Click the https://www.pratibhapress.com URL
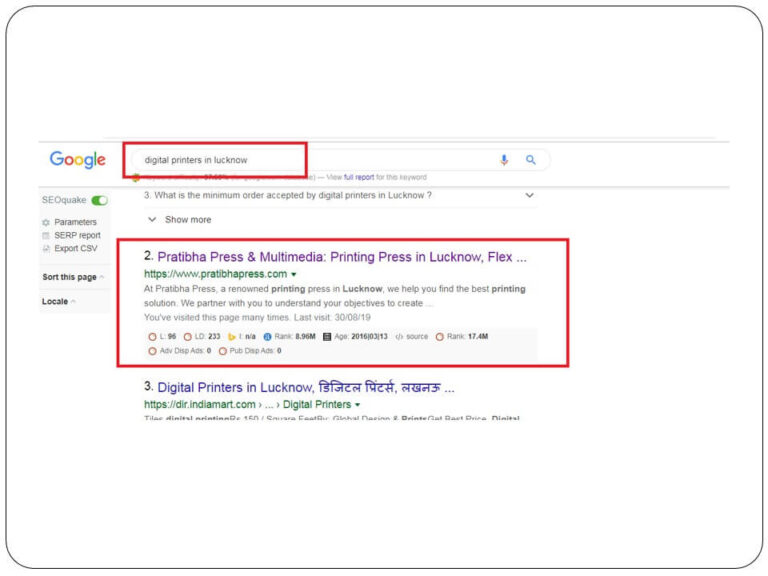Viewport: 768px width, 576px height. pos(216,274)
